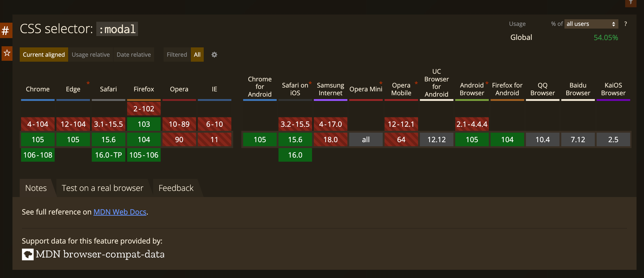
Task: Click Safari on iOS footnote asterisk
Action: tap(310, 83)
